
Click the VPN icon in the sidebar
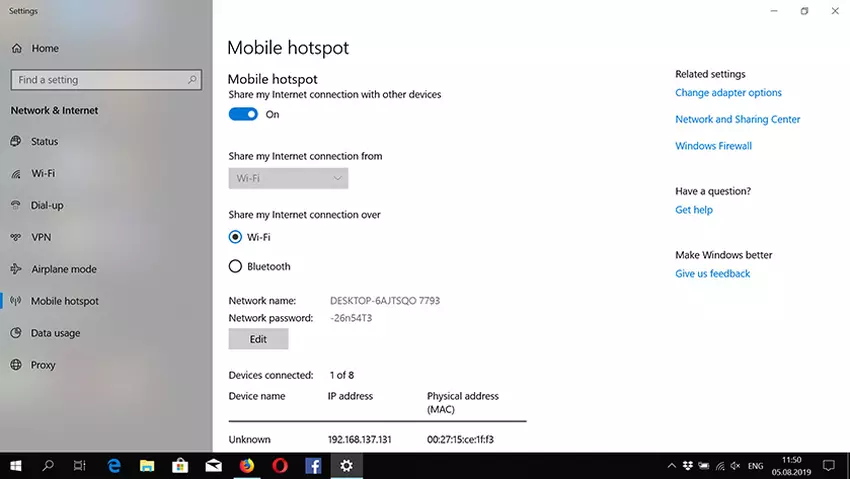click(x=16, y=238)
